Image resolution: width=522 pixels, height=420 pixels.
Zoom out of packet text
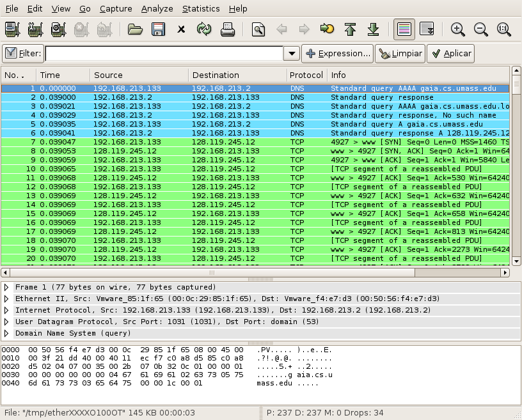point(480,29)
